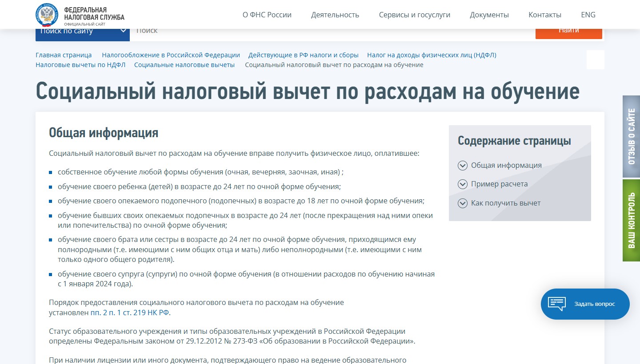
Task: Open the Деятельность menu
Action: (x=335, y=15)
